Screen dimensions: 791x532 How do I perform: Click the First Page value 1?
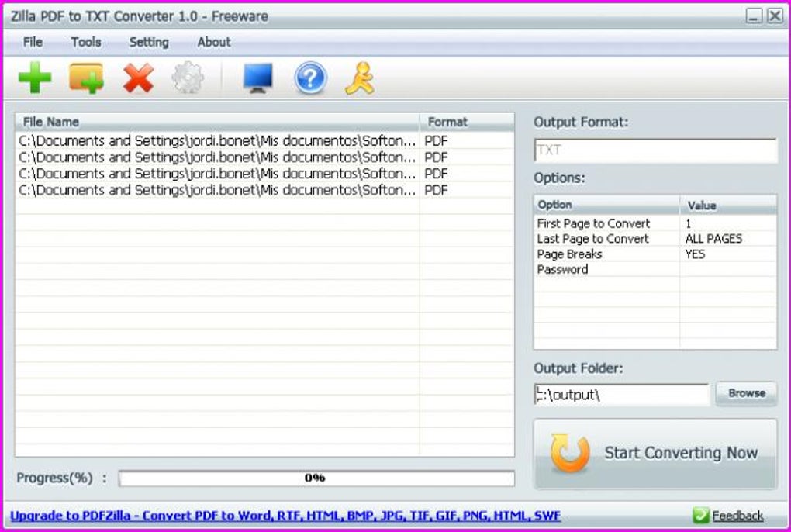[x=689, y=223]
